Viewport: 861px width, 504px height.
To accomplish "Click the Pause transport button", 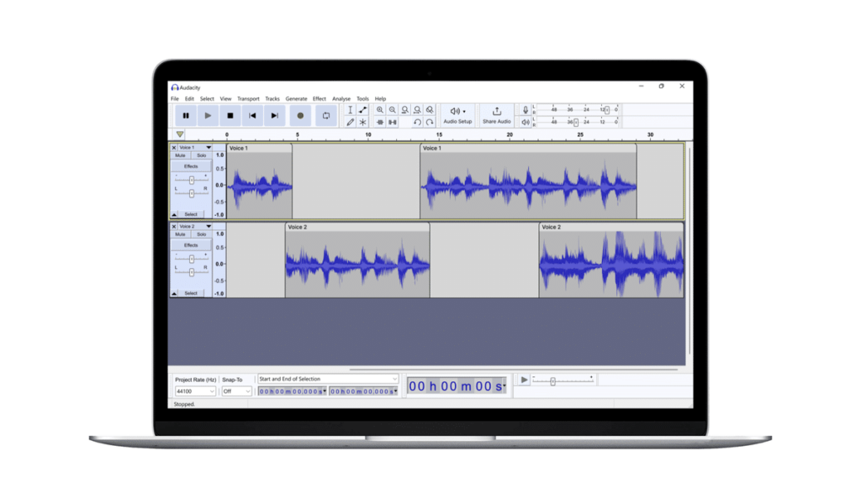I will (x=186, y=116).
